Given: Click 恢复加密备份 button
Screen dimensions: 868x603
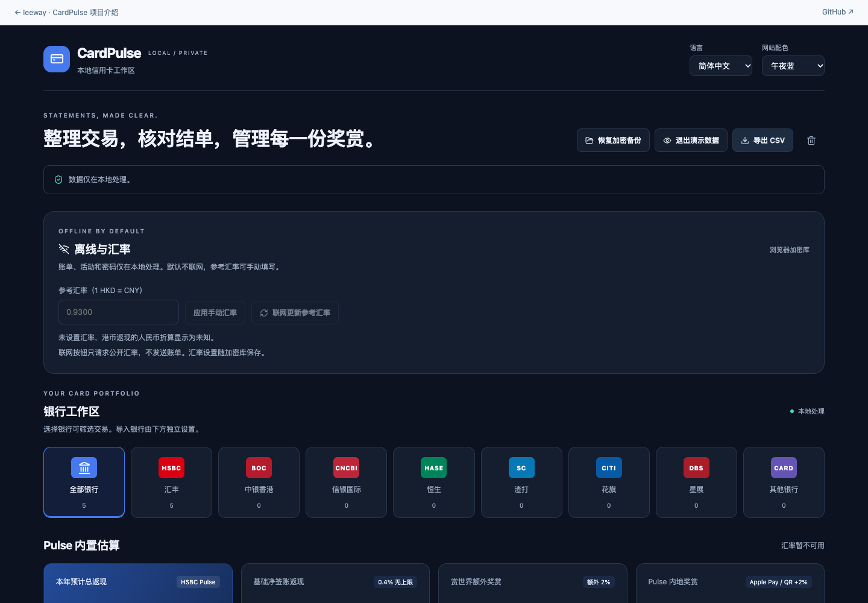Looking at the screenshot, I should 613,140.
